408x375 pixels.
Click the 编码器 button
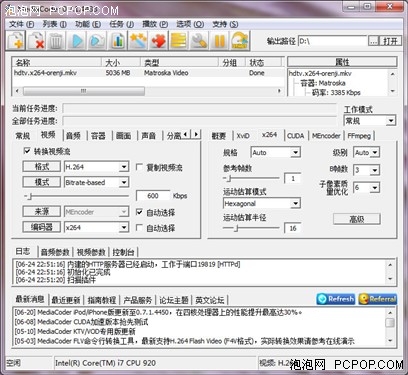42,227
